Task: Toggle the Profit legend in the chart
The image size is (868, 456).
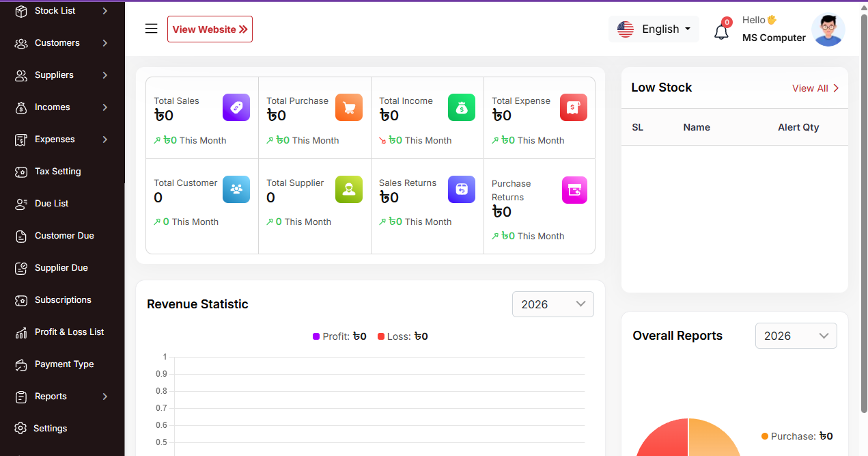Action: pyautogui.click(x=340, y=336)
